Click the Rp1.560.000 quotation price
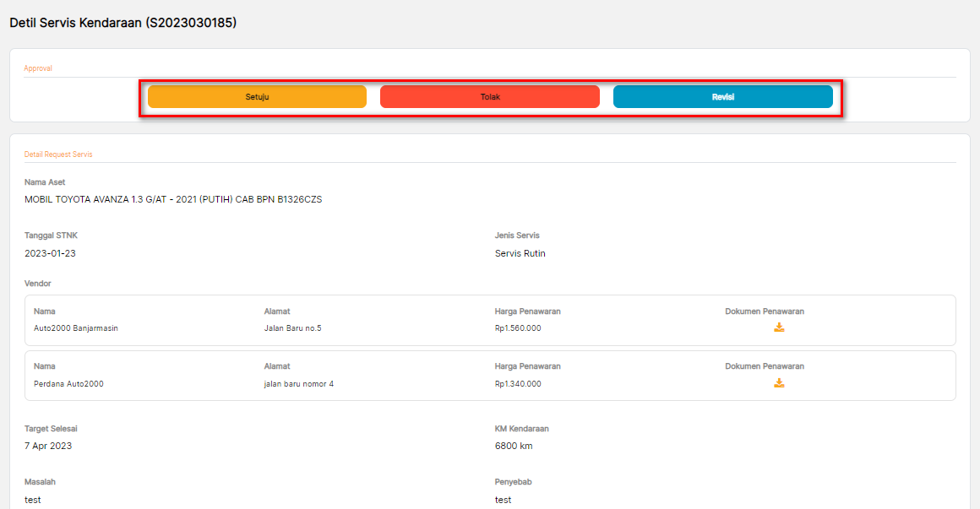Viewport: 980px width, 509px height. 518,328
